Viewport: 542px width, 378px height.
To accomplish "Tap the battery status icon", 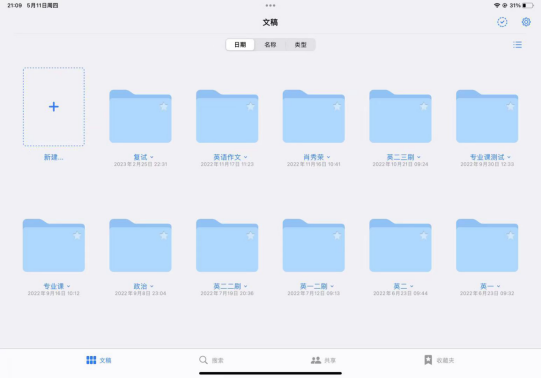I will point(528,6).
